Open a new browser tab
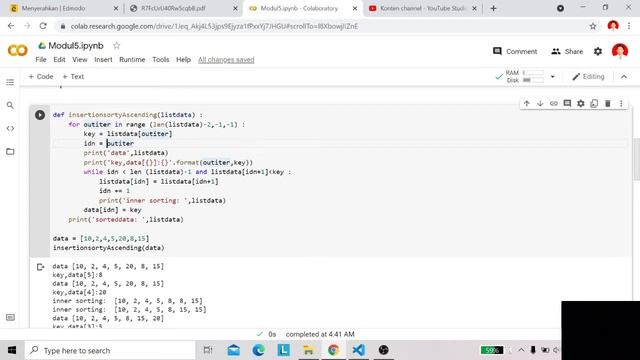The width and height of the screenshot is (640, 360). [493, 8]
